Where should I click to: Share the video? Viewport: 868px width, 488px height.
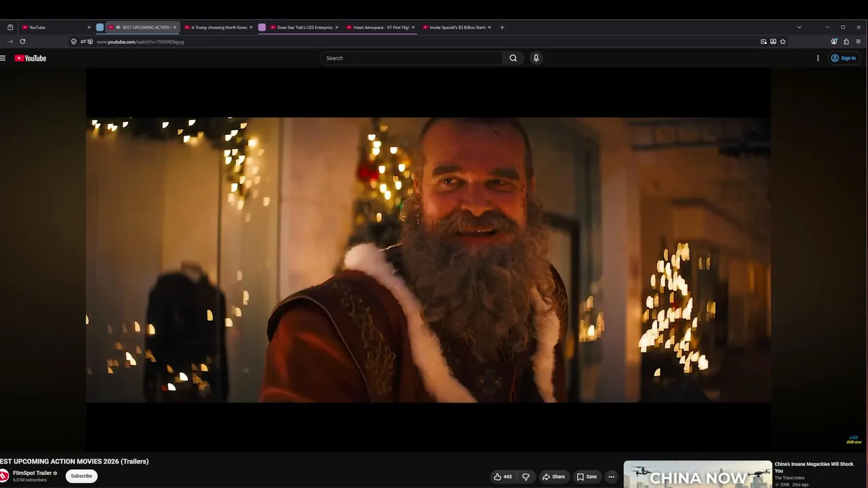(554, 476)
